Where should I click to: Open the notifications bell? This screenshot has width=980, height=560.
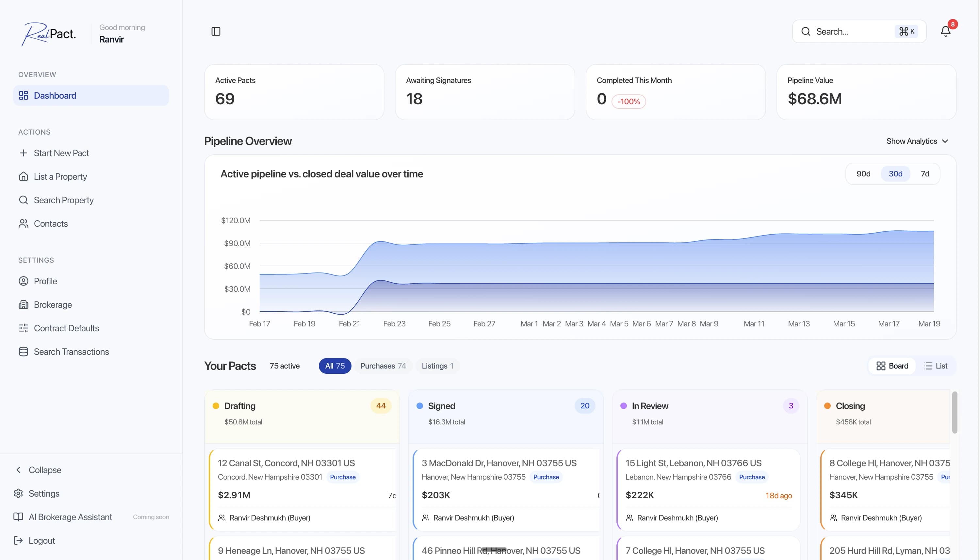click(x=945, y=31)
